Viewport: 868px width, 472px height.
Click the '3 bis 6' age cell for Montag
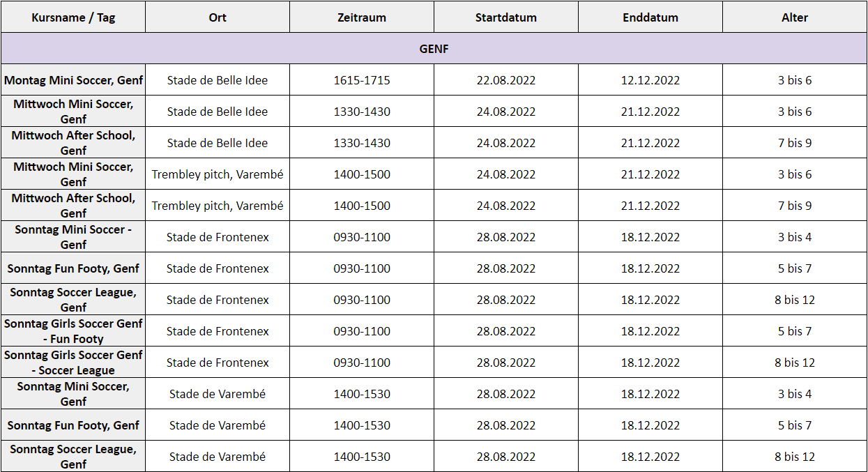click(795, 80)
